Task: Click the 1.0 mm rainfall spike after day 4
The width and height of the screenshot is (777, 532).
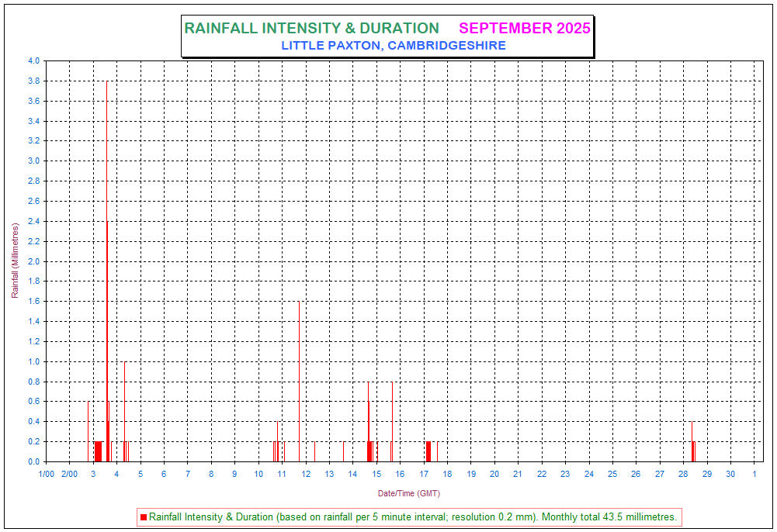Action: click(x=124, y=411)
